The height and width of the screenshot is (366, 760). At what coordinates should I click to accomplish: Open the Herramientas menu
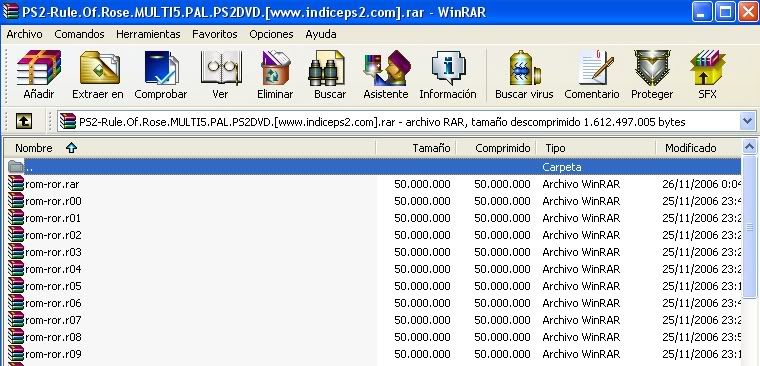[148, 34]
